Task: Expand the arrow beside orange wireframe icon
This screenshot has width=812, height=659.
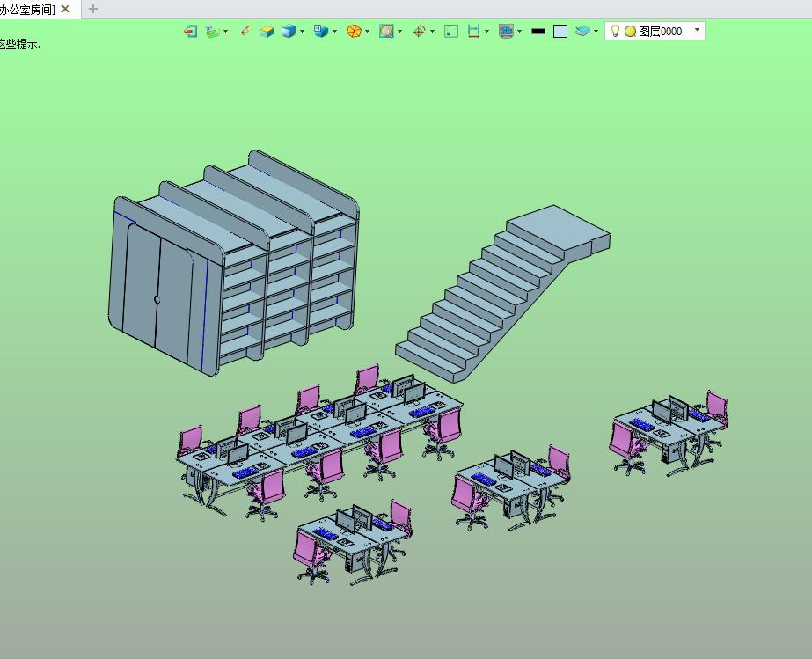Action: click(367, 31)
